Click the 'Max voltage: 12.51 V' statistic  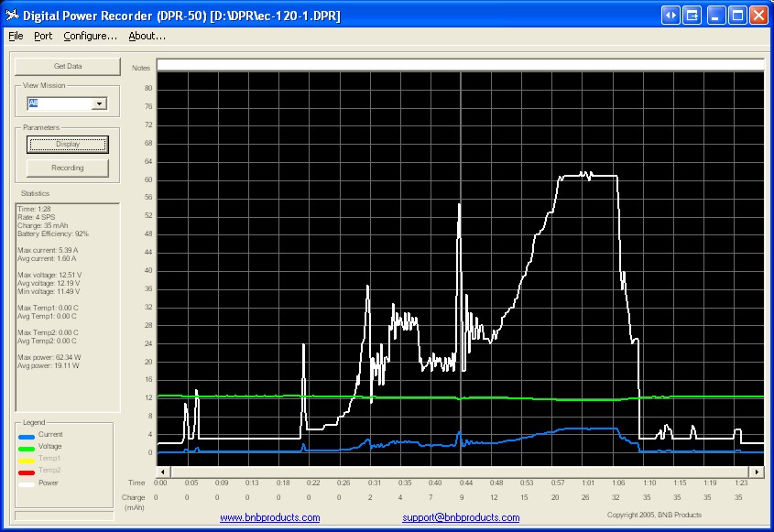[x=49, y=275]
